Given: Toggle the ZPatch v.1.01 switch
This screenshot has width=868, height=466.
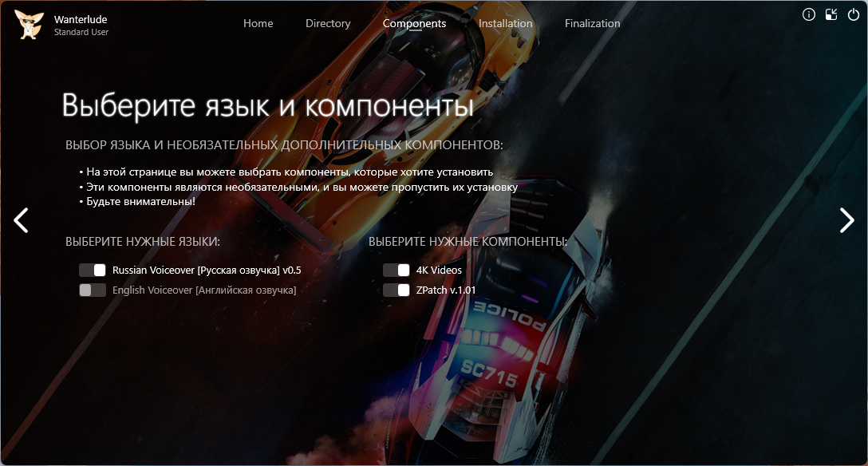Looking at the screenshot, I should (397, 290).
